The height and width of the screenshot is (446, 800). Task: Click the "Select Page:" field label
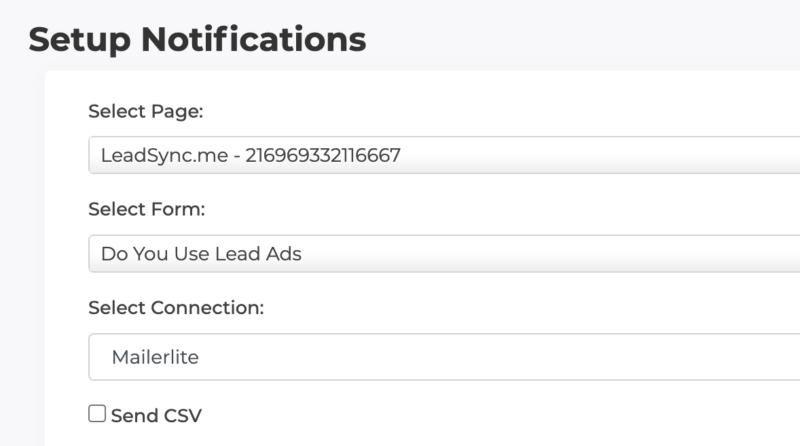[145, 111]
